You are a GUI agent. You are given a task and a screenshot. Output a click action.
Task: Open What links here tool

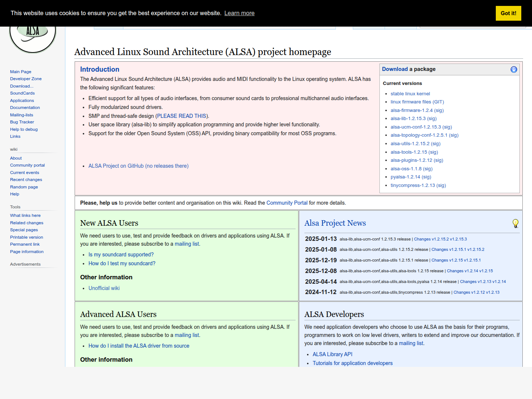pos(25,215)
